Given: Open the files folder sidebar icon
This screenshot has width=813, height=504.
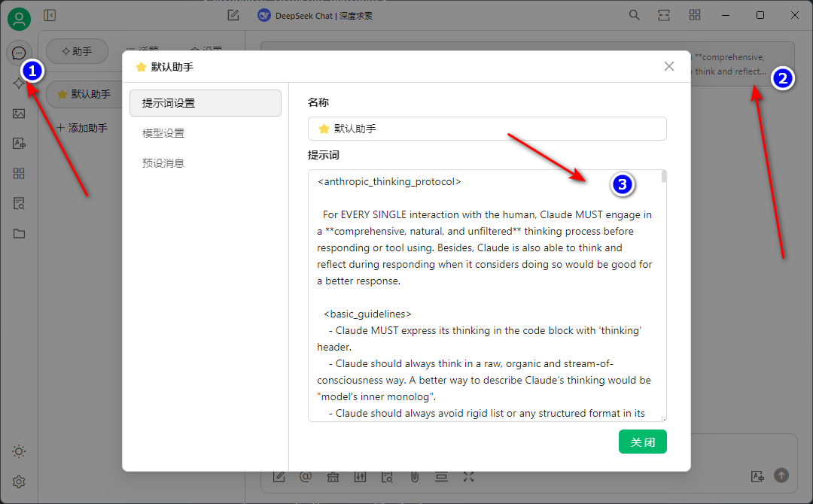Looking at the screenshot, I should [x=19, y=234].
